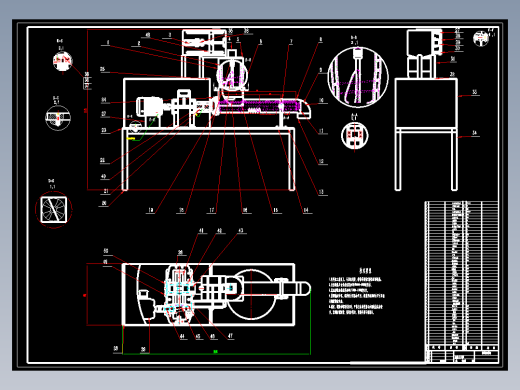Select the side view cabinet body
The image size is (520, 390).
pos(426,103)
